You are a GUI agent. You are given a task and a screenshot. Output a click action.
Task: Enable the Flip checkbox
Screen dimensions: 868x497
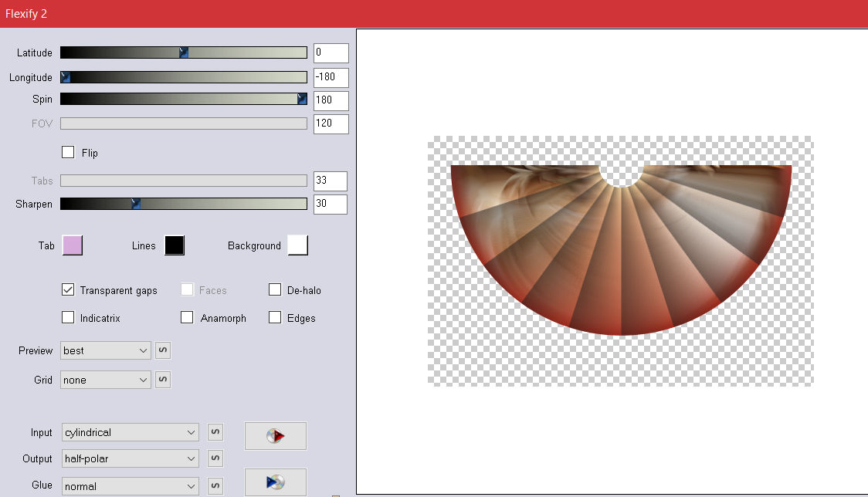(x=68, y=153)
